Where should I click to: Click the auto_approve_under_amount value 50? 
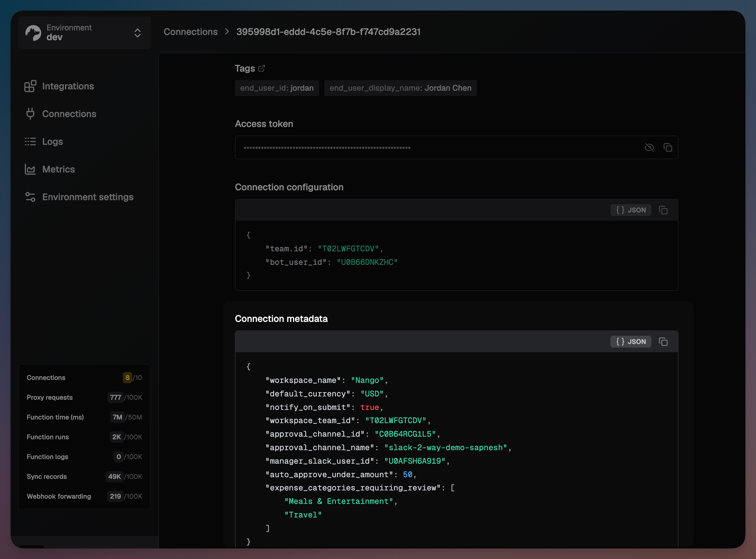[408, 475]
